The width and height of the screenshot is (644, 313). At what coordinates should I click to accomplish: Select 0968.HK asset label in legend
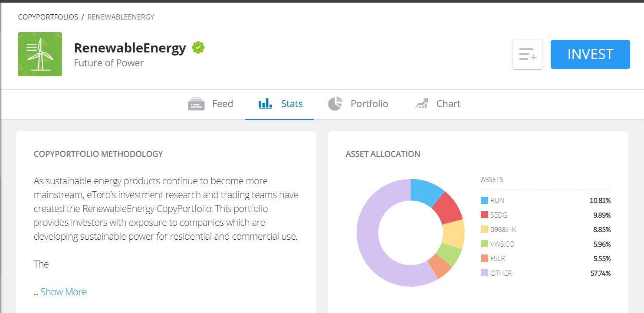point(502,229)
